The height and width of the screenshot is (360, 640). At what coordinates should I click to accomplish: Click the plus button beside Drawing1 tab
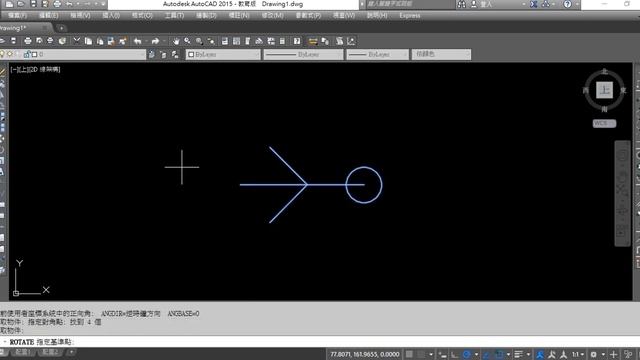[61, 28]
